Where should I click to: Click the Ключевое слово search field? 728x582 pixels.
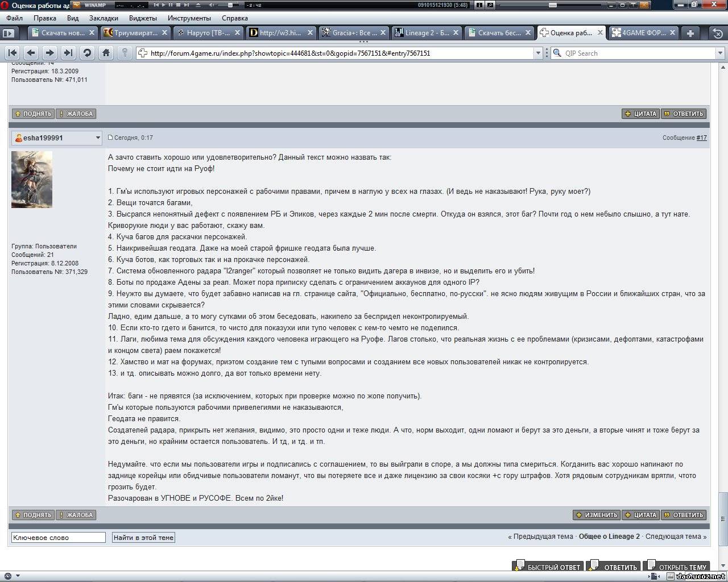point(58,537)
